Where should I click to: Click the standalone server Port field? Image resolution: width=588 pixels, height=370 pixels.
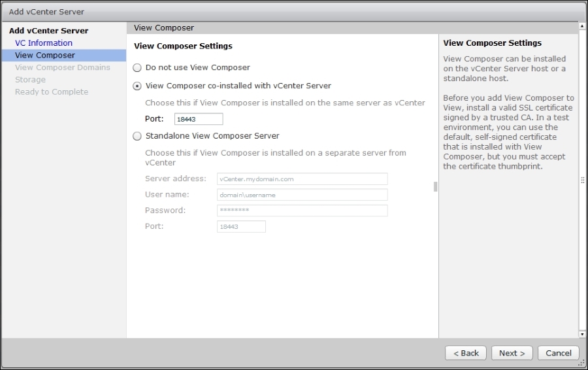(241, 226)
